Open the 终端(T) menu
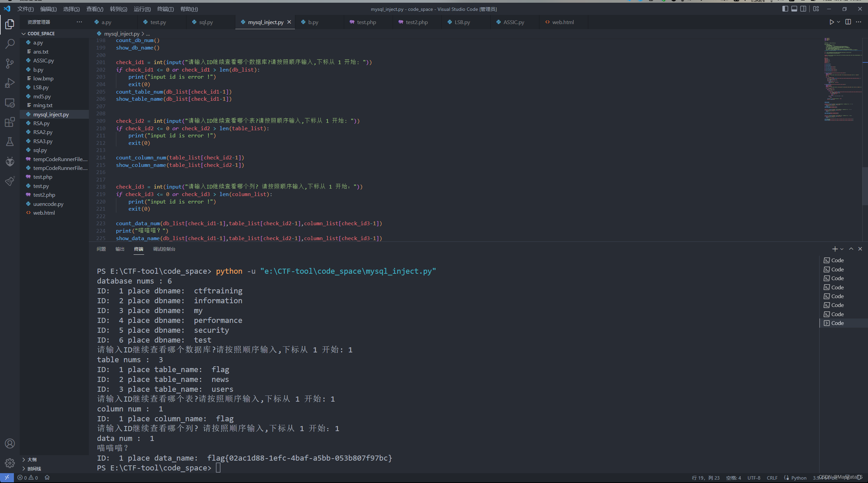Screen dimensions: 868x483 point(165,9)
